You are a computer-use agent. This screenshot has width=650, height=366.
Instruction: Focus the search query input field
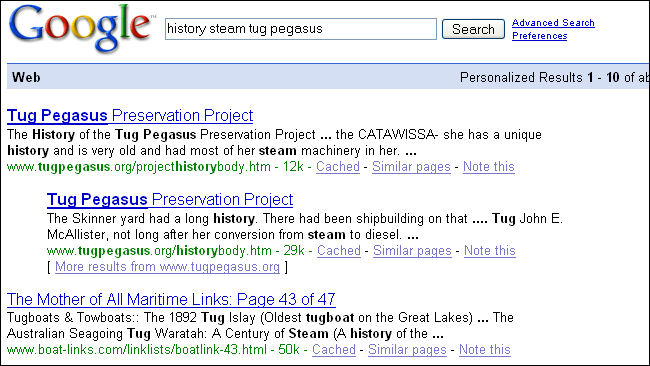301,29
